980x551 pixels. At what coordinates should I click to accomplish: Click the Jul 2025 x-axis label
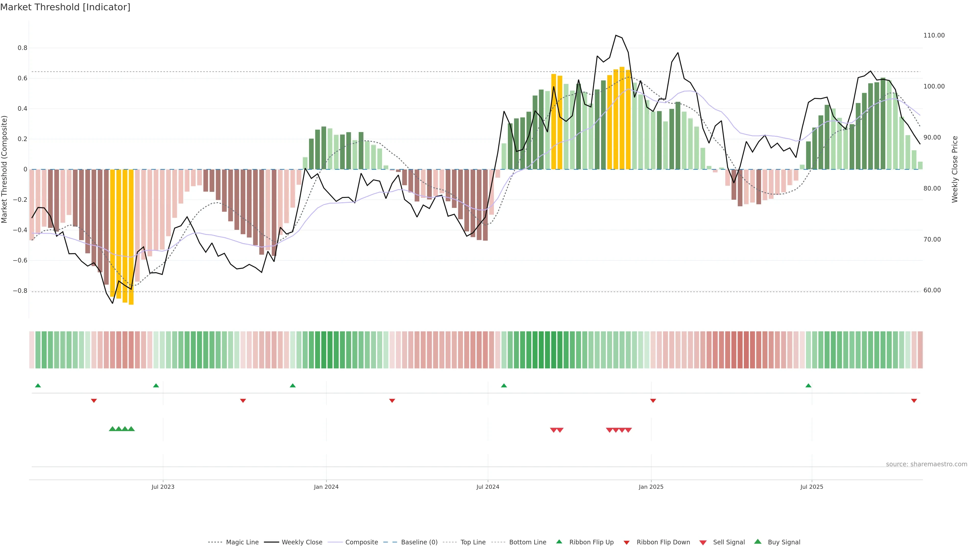tap(812, 487)
